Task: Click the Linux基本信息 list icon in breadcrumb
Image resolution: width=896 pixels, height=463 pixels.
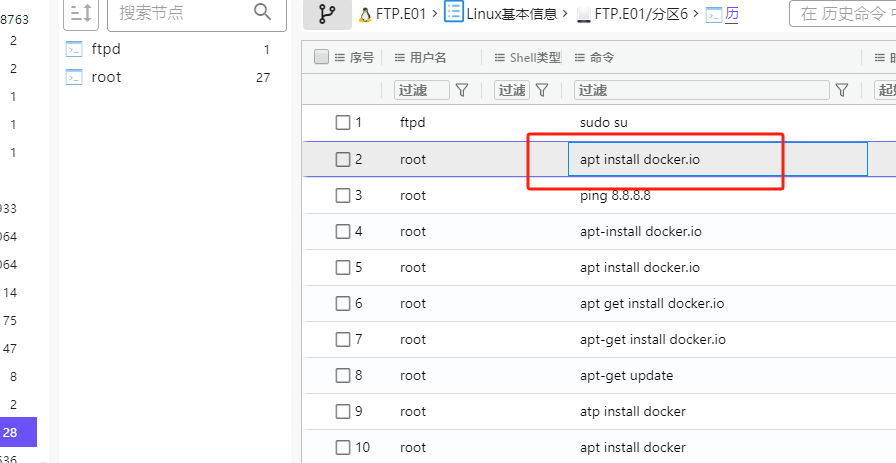Action: (454, 13)
